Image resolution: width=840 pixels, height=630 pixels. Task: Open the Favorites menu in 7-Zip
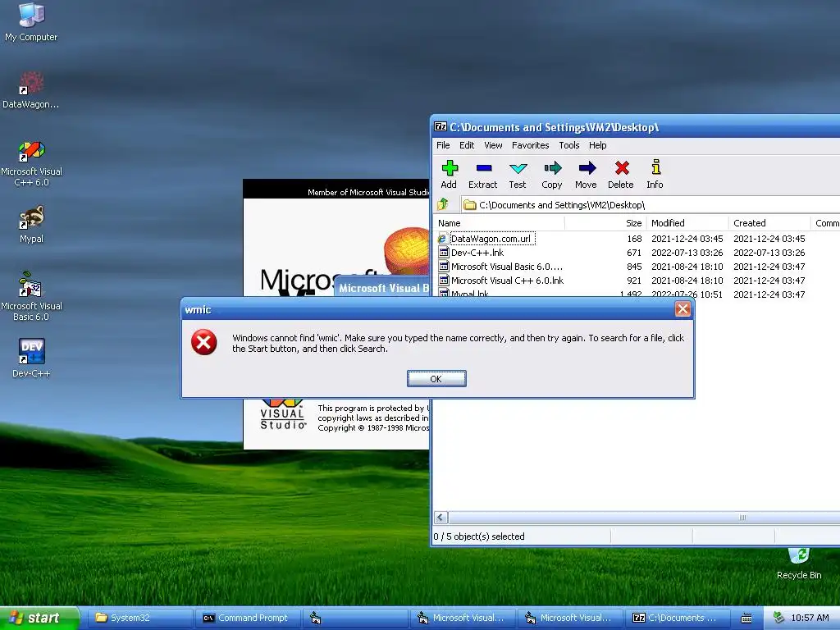click(x=531, y=145)
